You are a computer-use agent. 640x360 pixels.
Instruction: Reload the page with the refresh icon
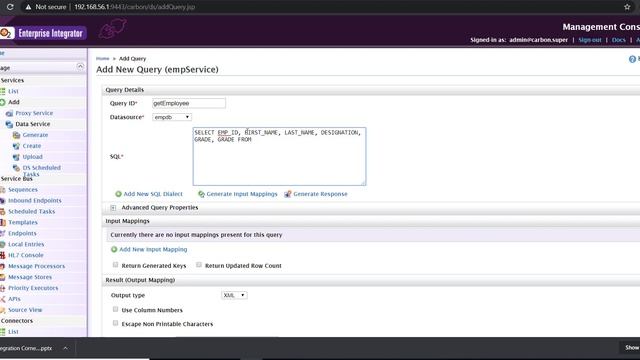10,7
